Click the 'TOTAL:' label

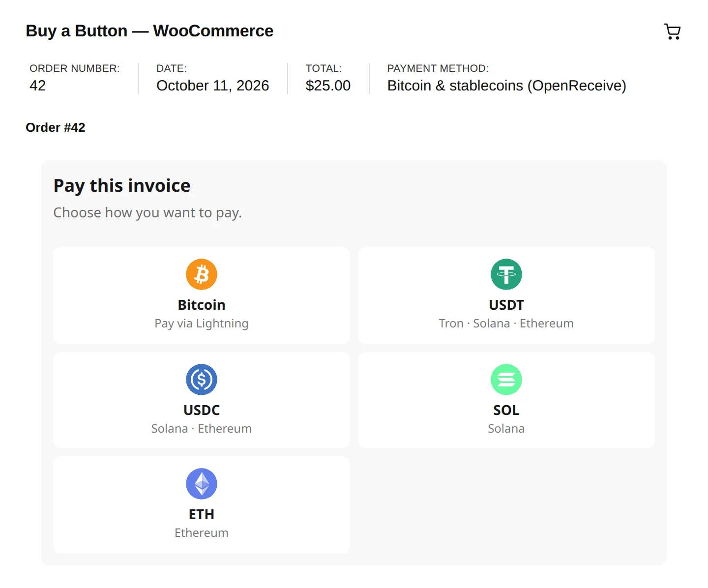324,68
